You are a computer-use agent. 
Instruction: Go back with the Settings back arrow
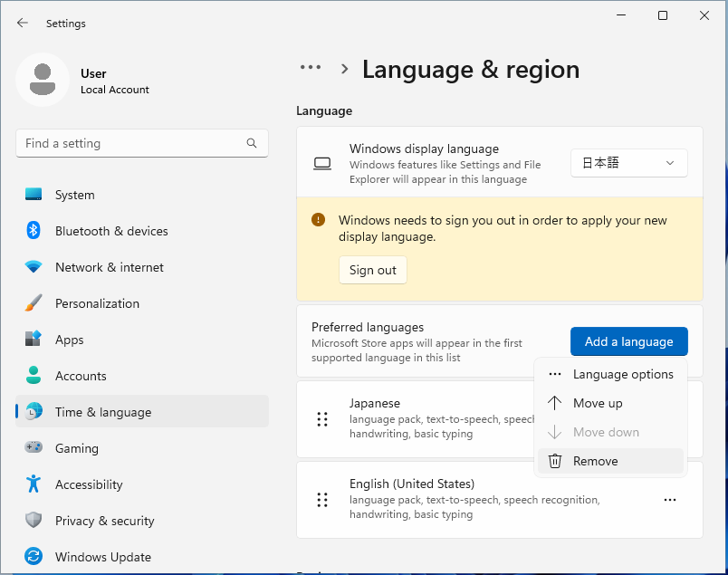coord(23,23)
